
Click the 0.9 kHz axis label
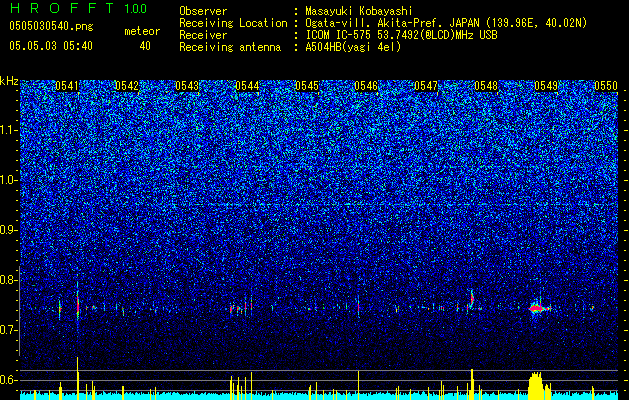(x=9, y=230)
